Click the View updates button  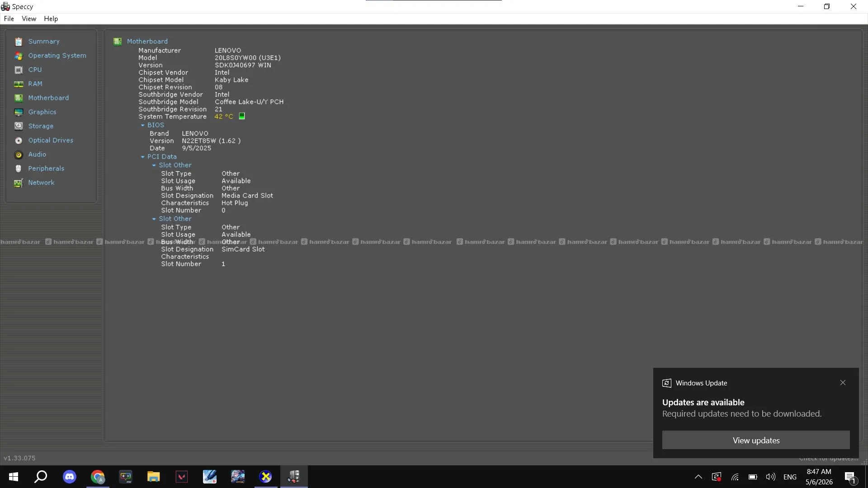[756, 440]
